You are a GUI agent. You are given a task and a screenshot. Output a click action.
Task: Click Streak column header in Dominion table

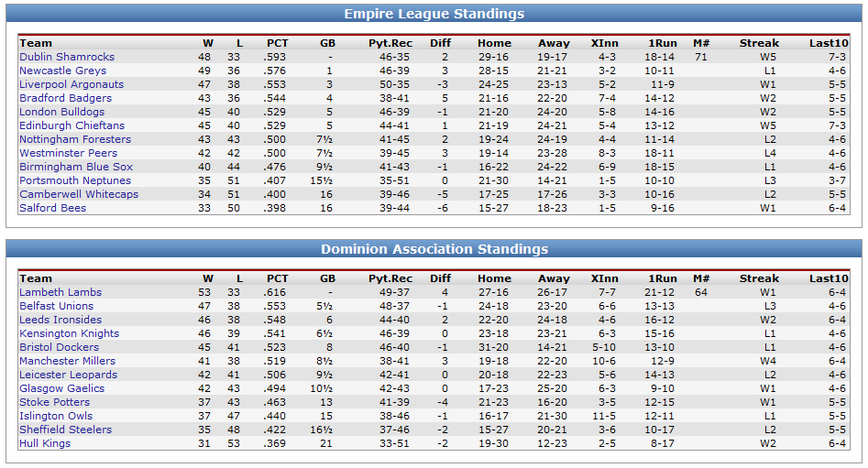pos(759,278)
